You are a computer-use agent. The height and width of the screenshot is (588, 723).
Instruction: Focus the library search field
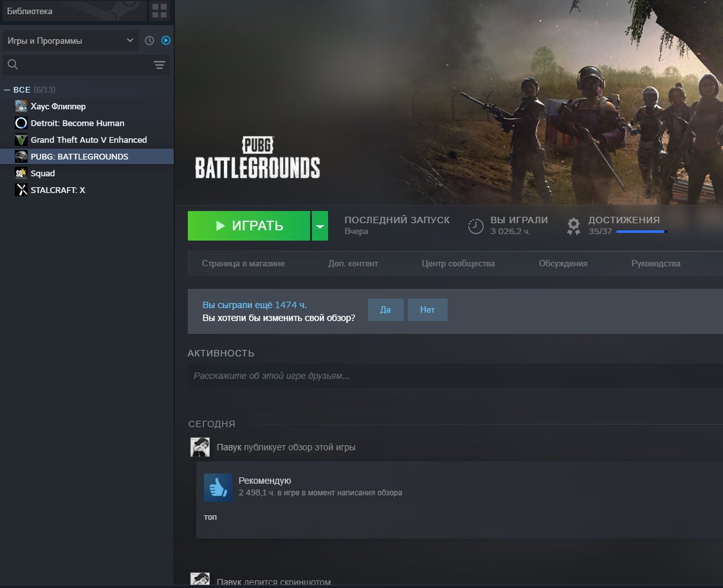(x=86, y=64)
